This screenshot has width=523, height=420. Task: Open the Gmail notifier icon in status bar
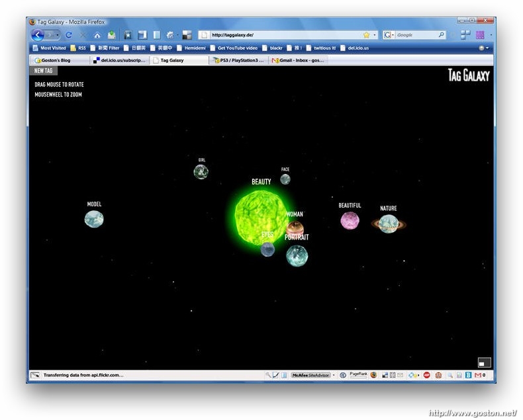(x=477, y=375)
